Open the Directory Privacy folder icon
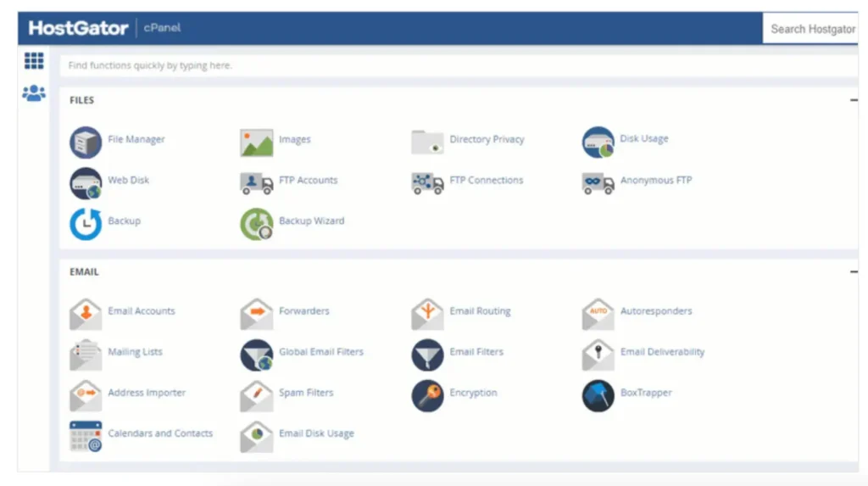Image resolution: width=868 pixels, height=486 pixels. coord(427,142)
